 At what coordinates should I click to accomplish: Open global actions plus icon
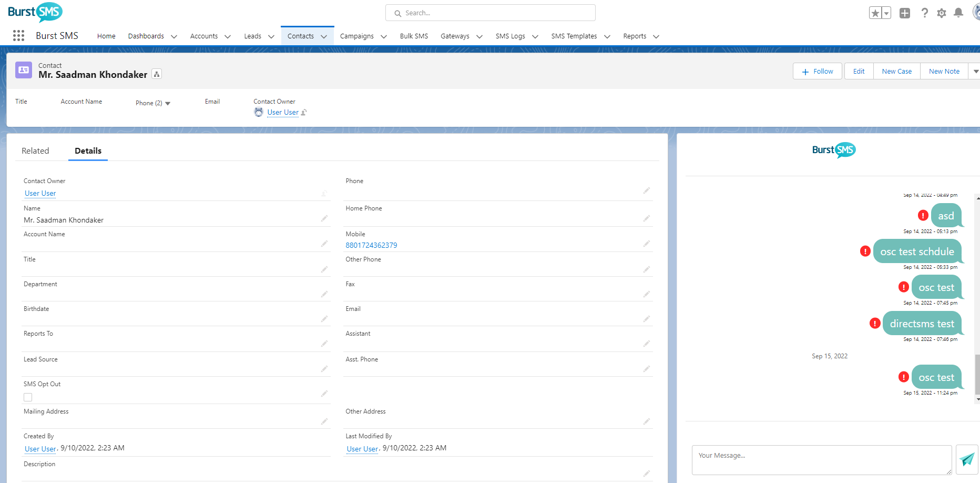[904, 13]
